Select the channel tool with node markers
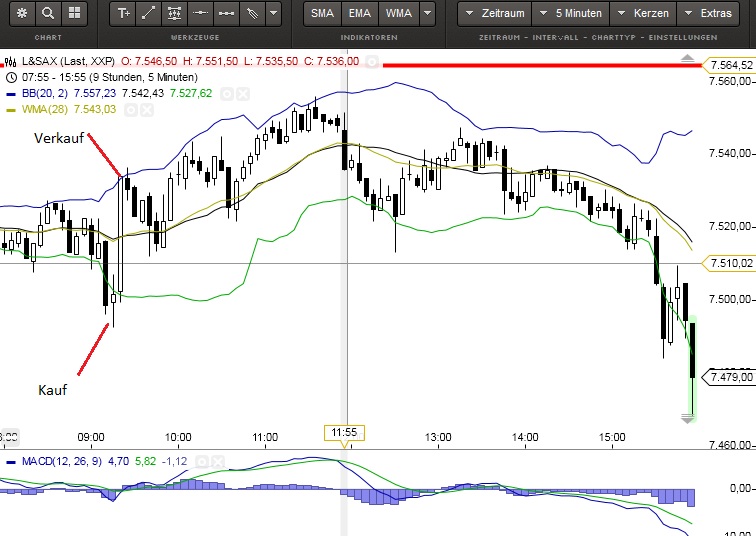The height and width of the screenshot is (536, 756). point(174,13)
